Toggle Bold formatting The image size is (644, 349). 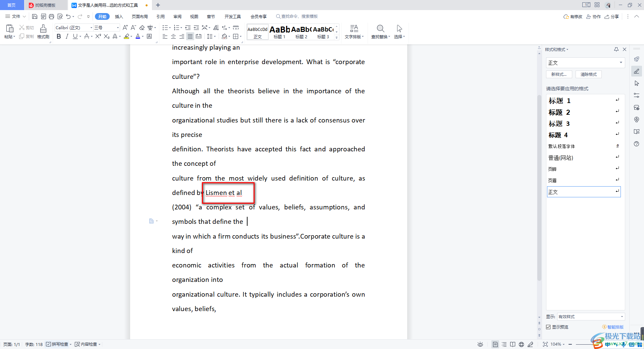[59, 36]
